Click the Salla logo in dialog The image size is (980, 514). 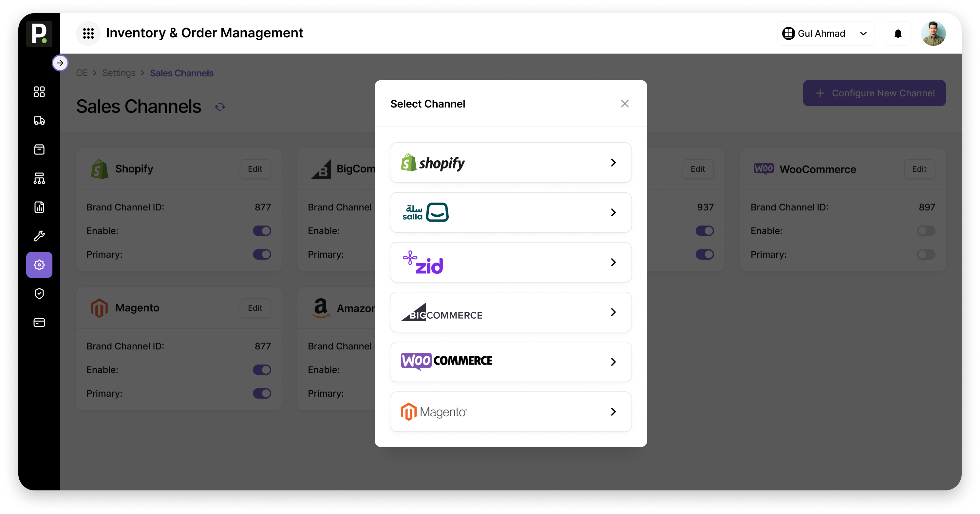point(425,212)
